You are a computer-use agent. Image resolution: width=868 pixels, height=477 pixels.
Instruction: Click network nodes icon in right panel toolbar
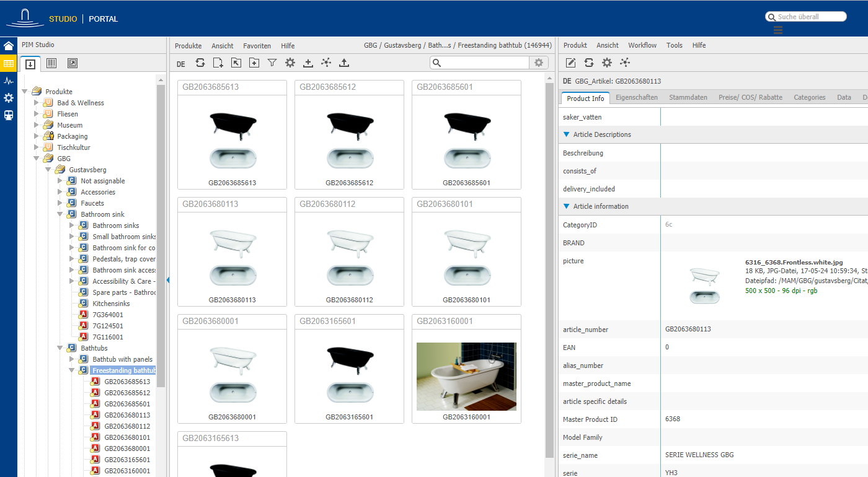click(x=625, y=63)
